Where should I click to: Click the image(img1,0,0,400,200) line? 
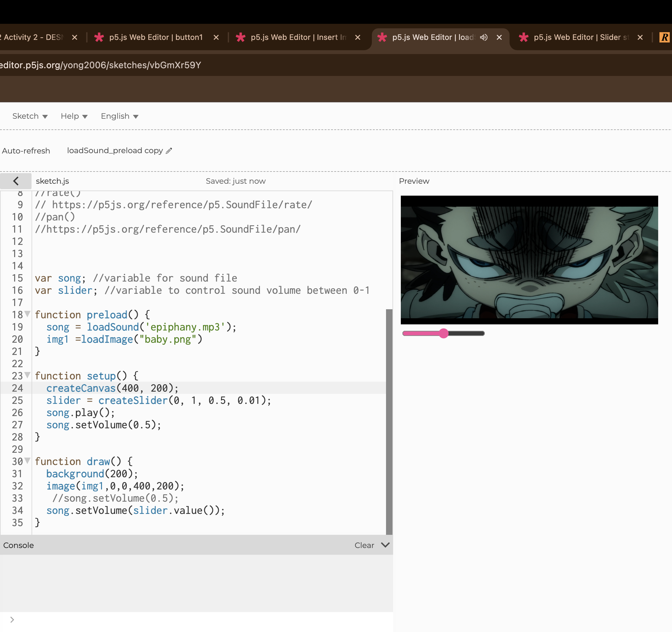tap(115, 486)
